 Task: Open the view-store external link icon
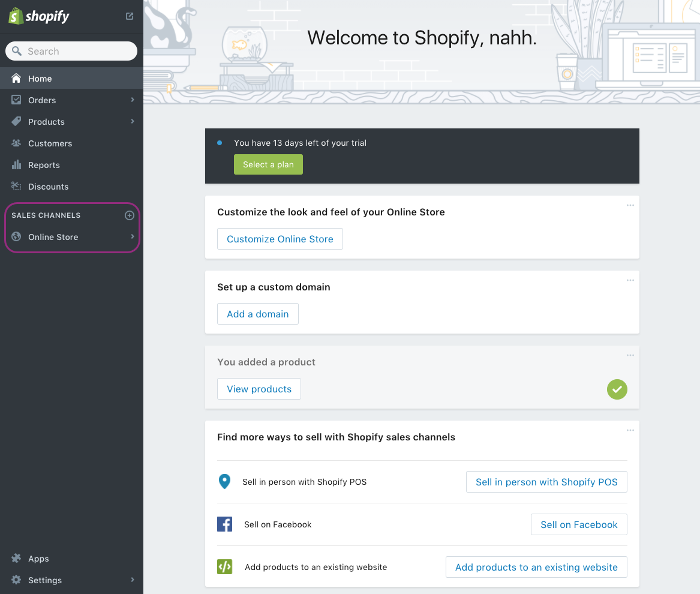pyautogui.click(x=130, y=16)
